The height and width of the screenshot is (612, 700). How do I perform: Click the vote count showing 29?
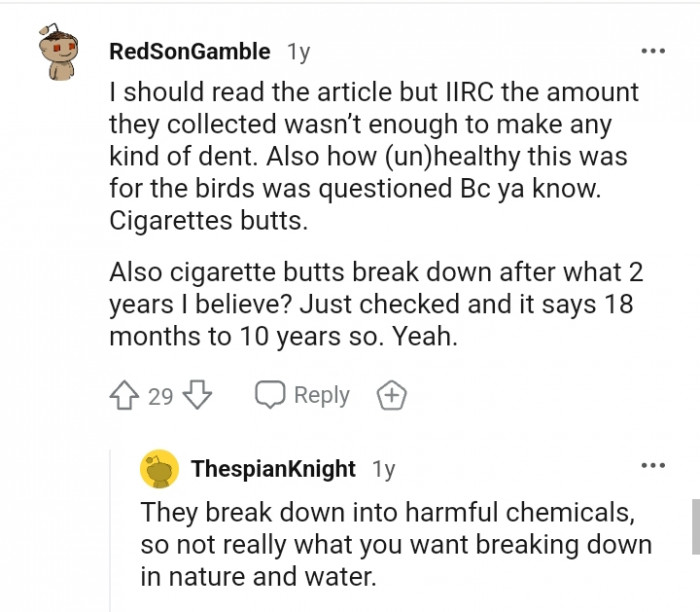[x=161, y=396]
